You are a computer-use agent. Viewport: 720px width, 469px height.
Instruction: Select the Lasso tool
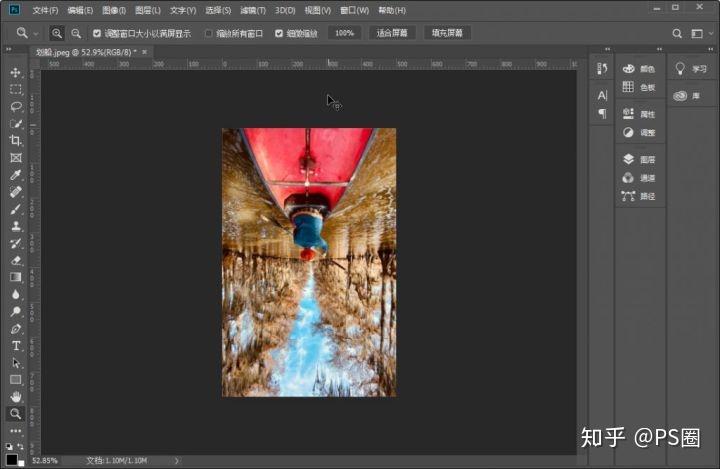coord(16,107)
